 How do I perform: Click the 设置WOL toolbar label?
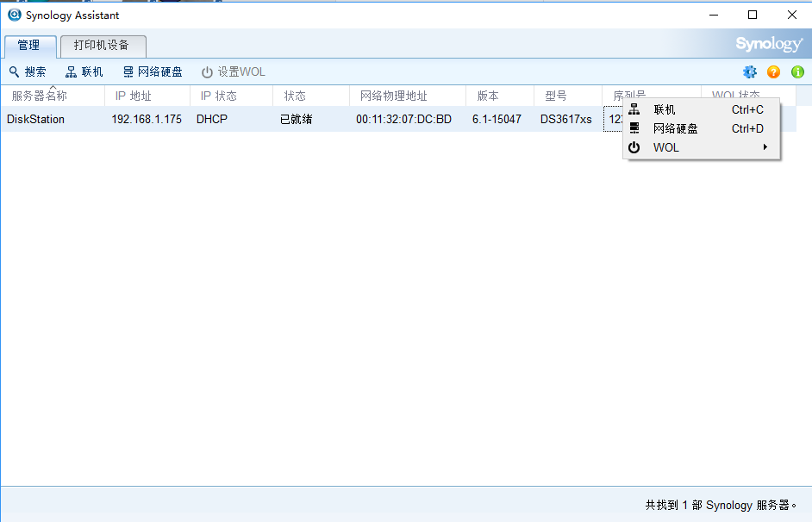click(241, 71)
